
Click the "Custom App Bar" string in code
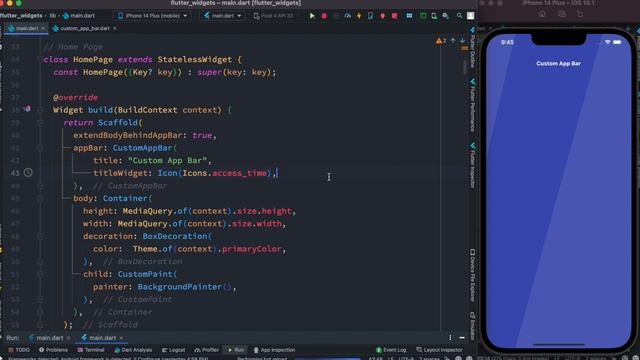(167, 160)
